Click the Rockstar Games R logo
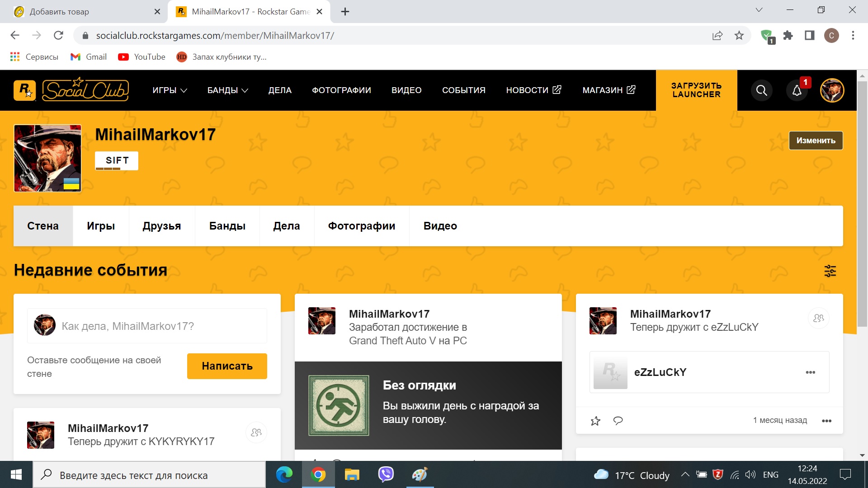This screenshot has width=868, height=488. coord(25,90)
